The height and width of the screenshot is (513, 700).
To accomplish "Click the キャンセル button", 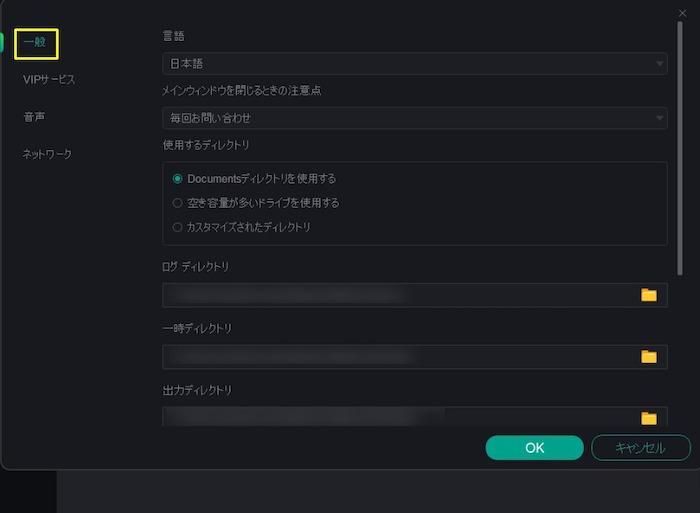I will tap(641, 448).
